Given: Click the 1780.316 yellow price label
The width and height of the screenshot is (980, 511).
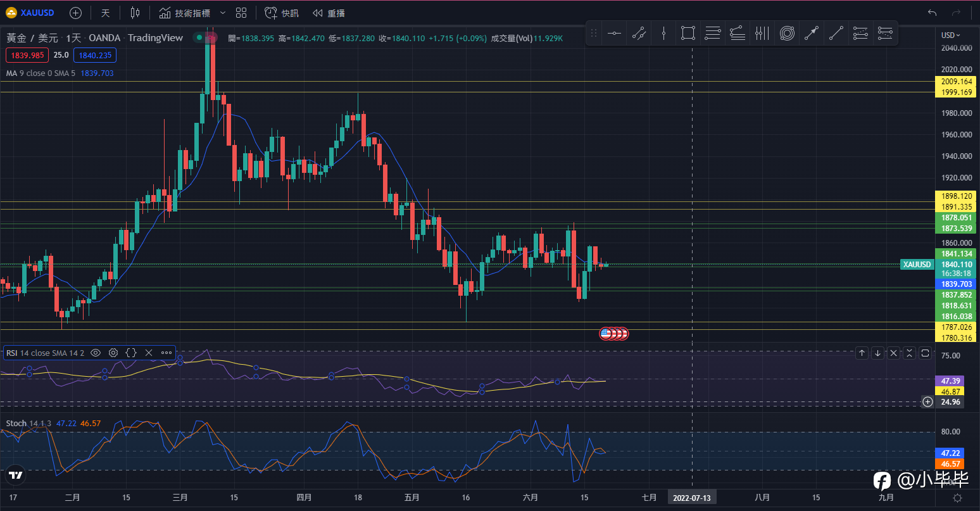Looking at the screenshot, I should coord(957,338).
